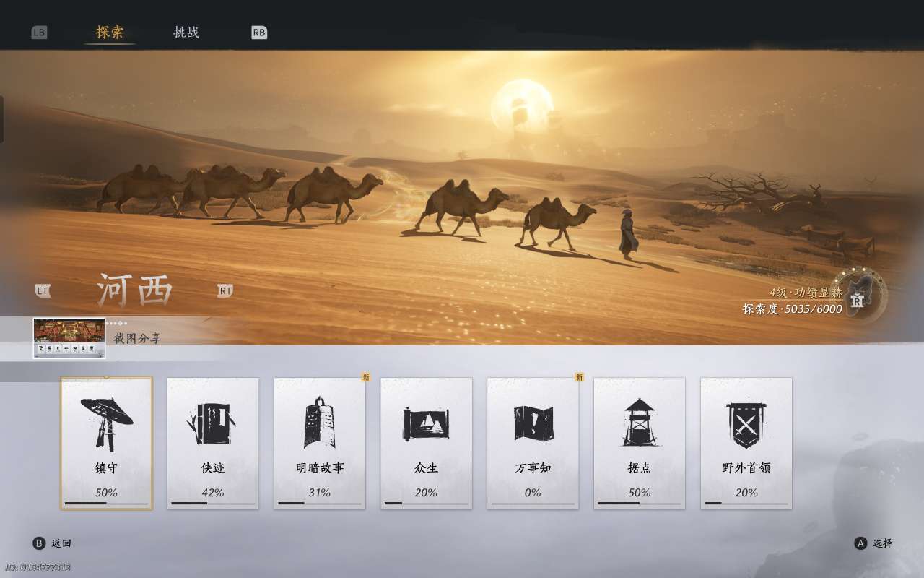Click the B 返回 back button

click(52, 543)
